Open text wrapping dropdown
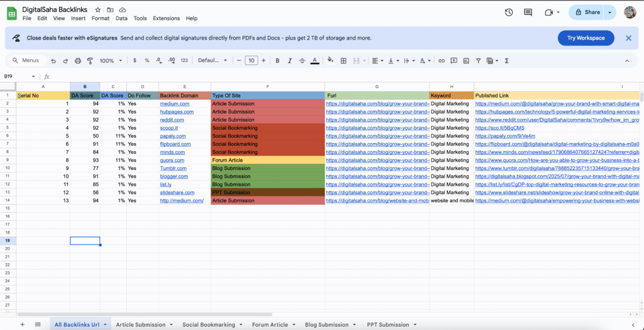 point(409,60)
